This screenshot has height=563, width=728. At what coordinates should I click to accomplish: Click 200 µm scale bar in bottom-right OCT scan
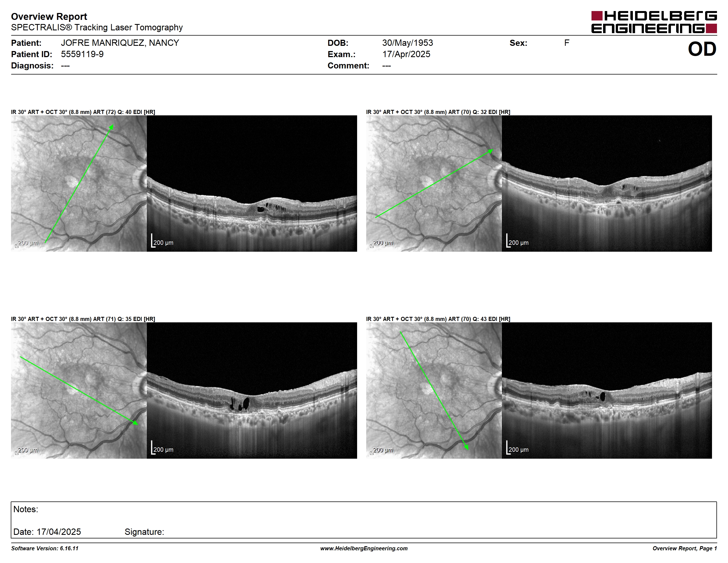(517, 448)
